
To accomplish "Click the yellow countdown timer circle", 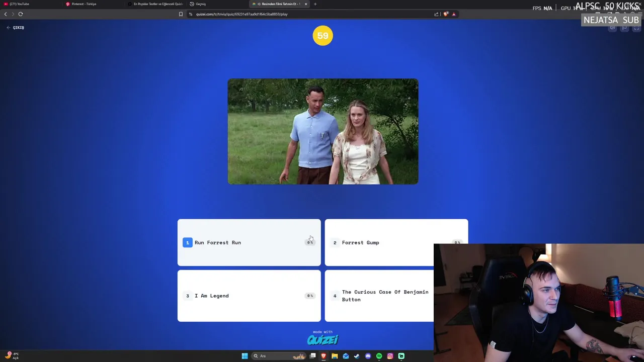I will [x=323, y=36].
